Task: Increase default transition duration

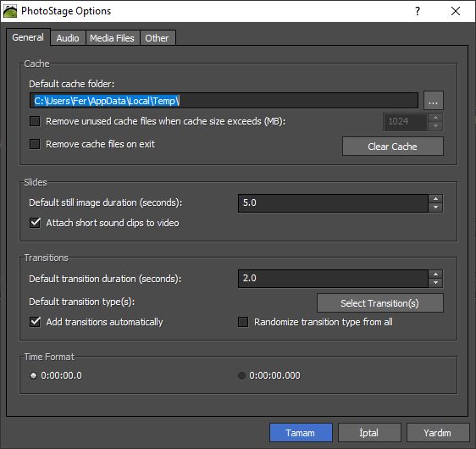Action: pyautogui.click(x=435, y=274)
